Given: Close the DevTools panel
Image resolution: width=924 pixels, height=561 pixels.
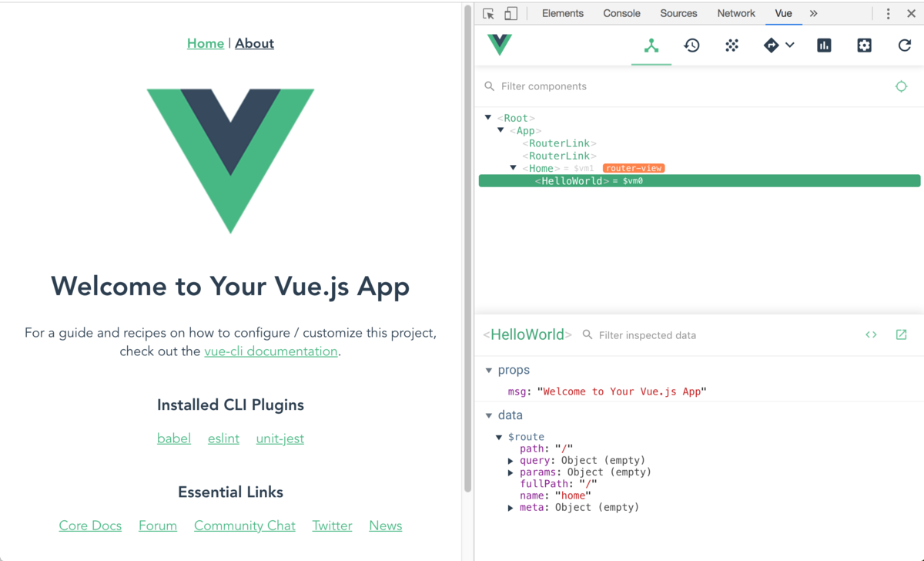Looking at the screenshot, I should tap(911, 14).
